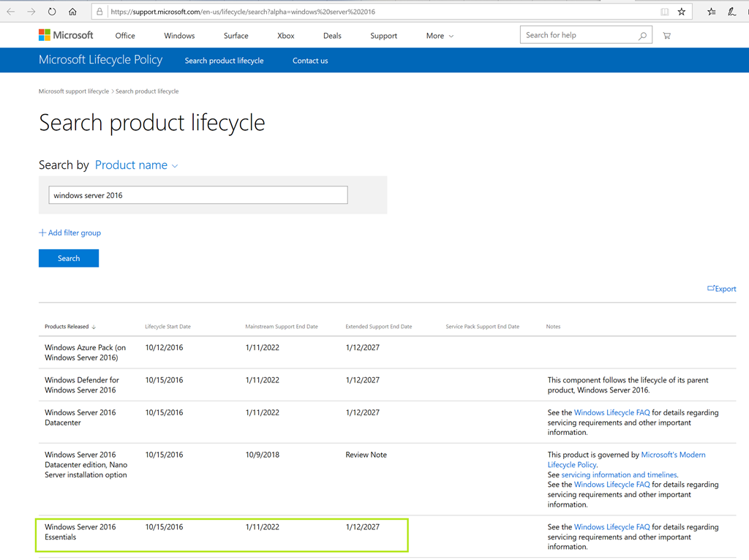Go to the browser home page
Screen dimensions: 749x560
tap(72, 12)
